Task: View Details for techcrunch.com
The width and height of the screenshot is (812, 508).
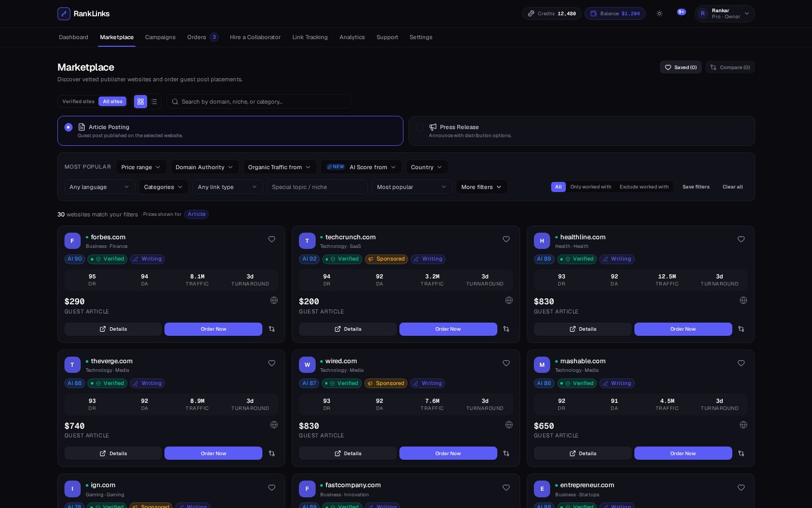Action: tap(348, 329)
